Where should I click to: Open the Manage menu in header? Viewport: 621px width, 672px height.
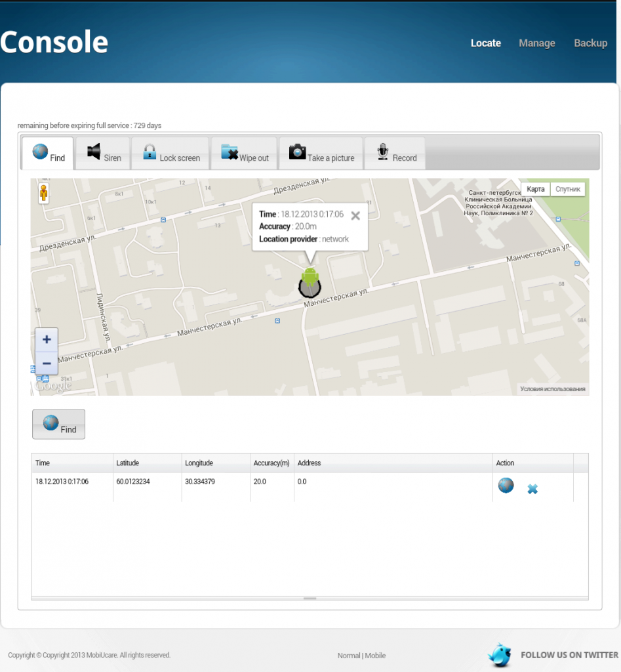[536, 43]
